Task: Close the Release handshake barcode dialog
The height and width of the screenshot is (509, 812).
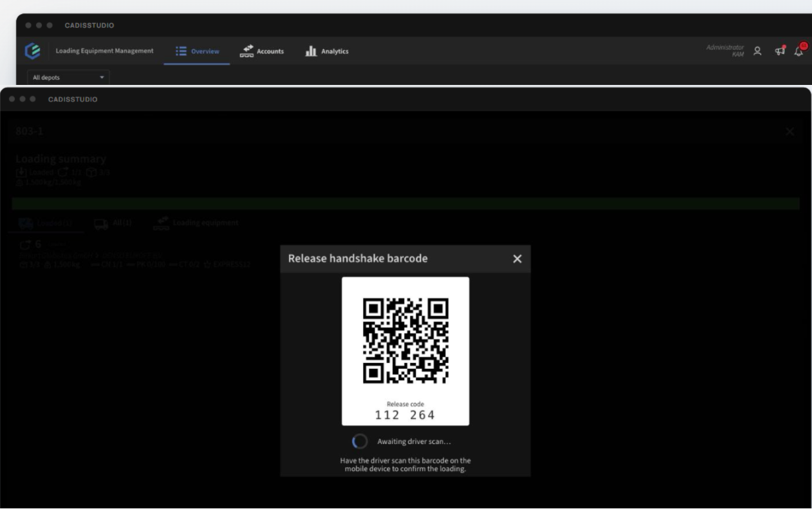Action: (517, 259)
